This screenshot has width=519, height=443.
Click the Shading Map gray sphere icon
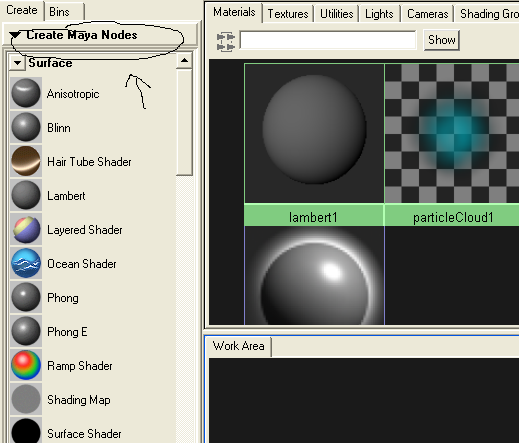26,399
